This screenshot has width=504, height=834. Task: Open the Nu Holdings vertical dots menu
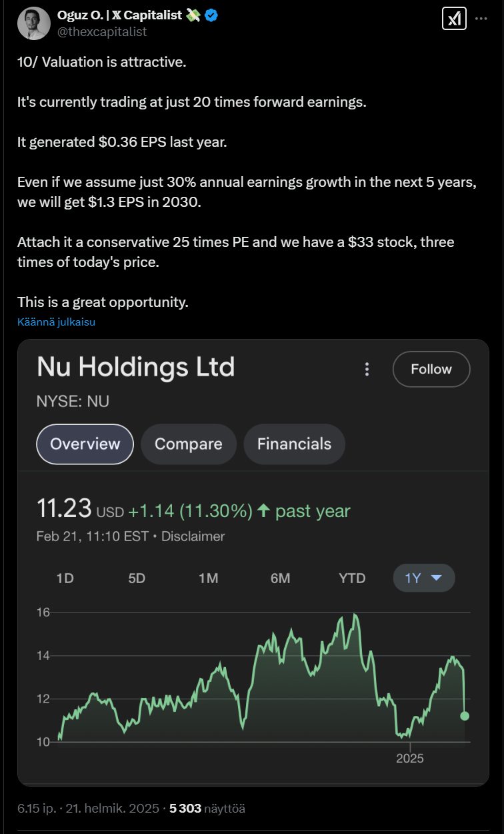(366, 369)
